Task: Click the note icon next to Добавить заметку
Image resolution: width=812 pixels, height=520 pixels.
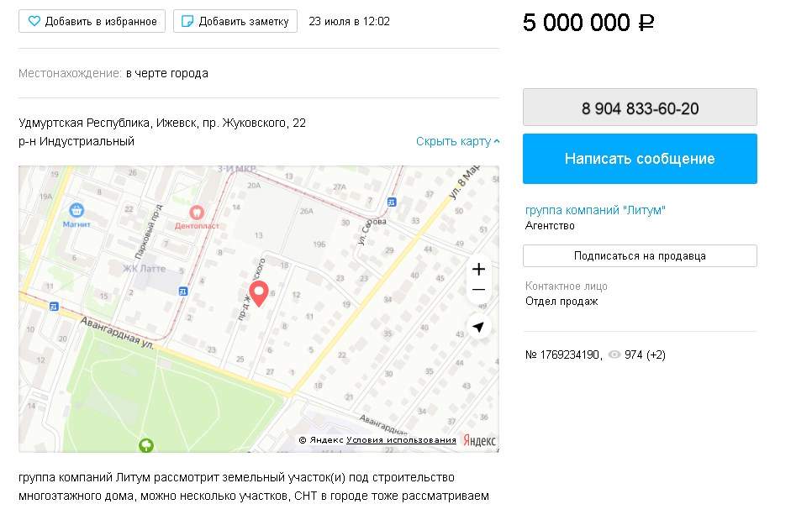Action: [187, 21]
